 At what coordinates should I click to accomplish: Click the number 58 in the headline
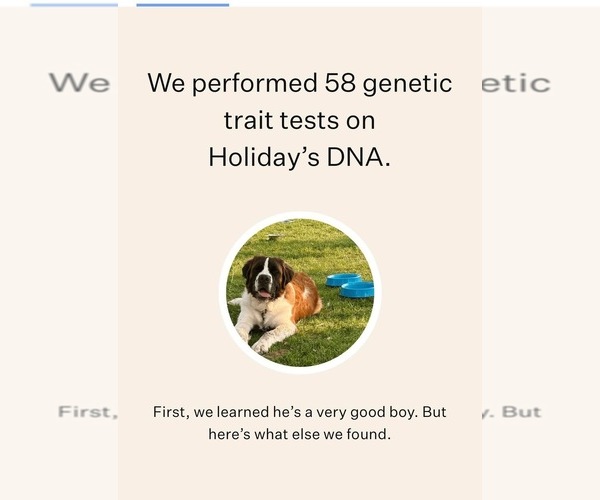click(339, 83)
